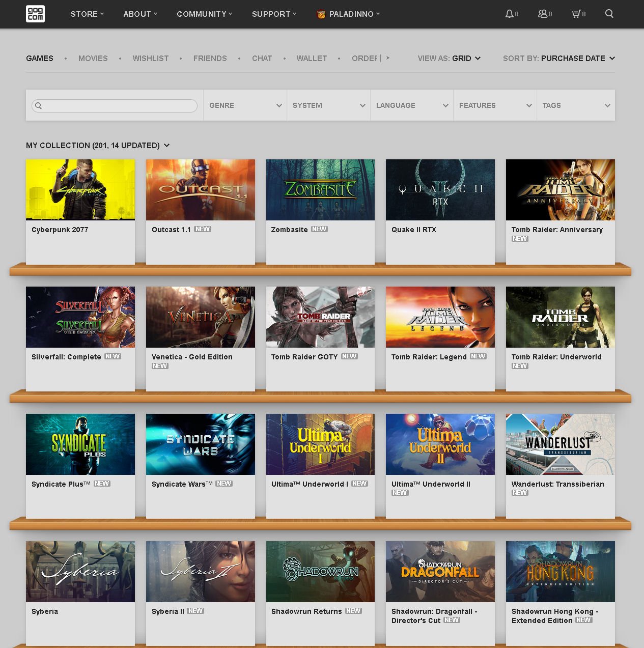Switch to the MOVIES tab
This screenshot has height=648, width=644.
pyautogui.click(x=93, y=59)
